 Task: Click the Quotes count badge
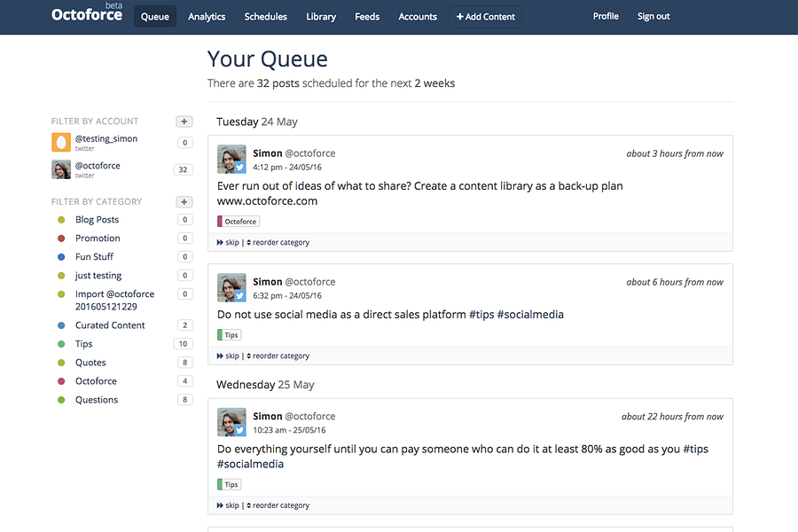click(x=184, y=363)
